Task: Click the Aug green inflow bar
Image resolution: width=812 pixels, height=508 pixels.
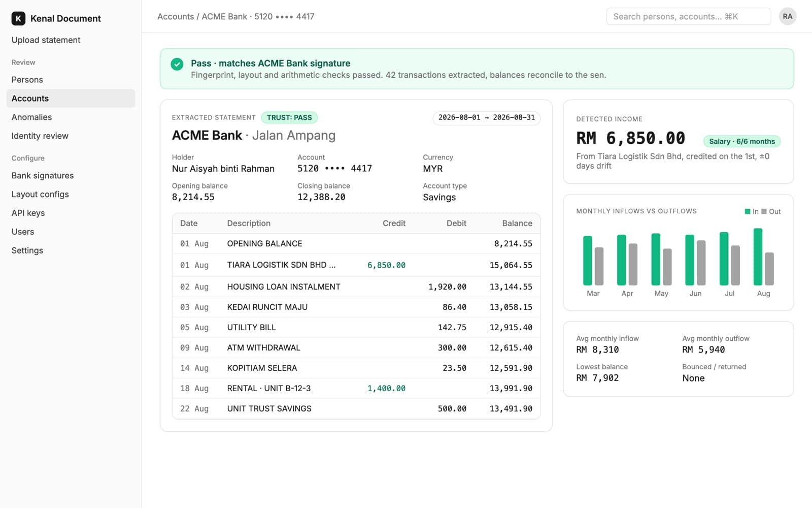Action: tap(758, 257)
